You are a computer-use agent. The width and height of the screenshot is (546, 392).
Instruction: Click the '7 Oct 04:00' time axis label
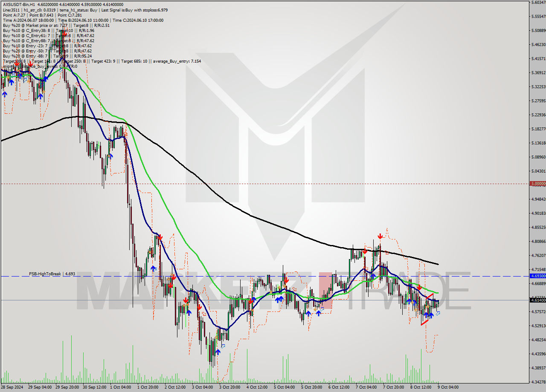[x=366, y=387]
